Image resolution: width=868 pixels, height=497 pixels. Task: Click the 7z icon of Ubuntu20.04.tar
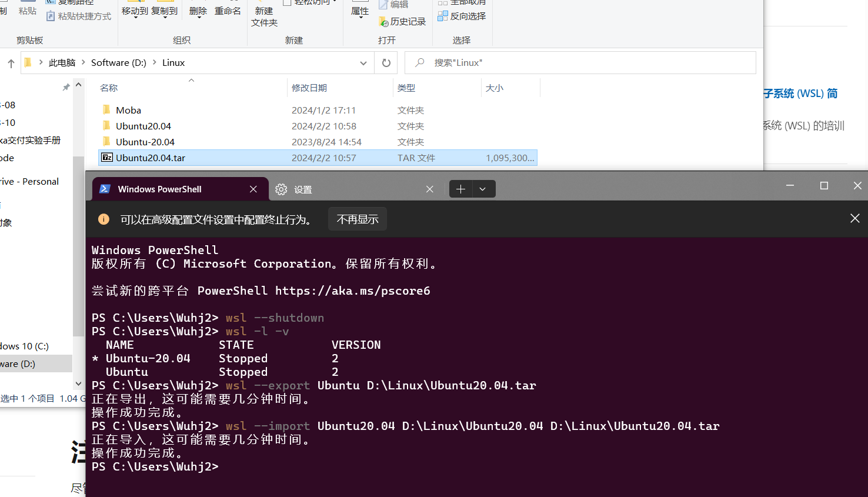107,158
